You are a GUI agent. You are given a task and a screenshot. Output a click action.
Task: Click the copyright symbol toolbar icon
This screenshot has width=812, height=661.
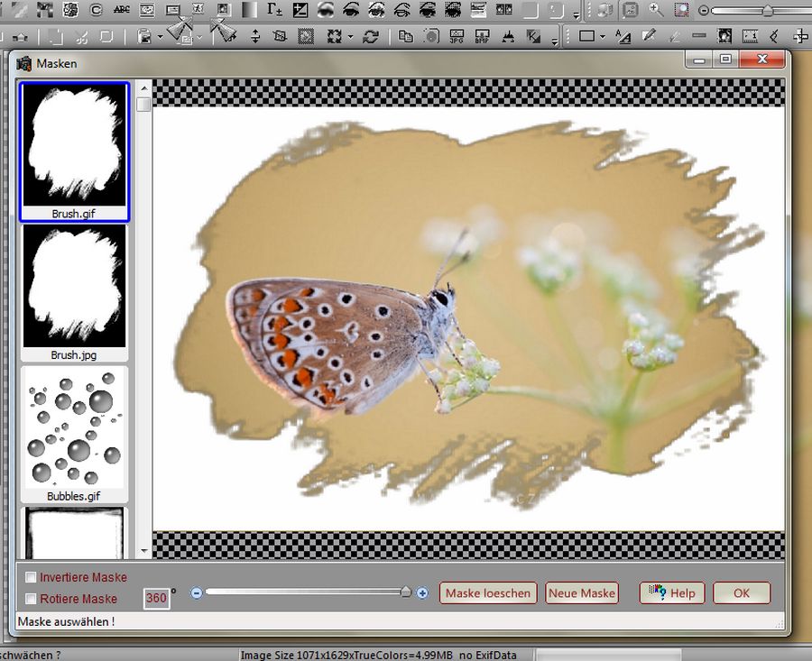coord(96,10)
